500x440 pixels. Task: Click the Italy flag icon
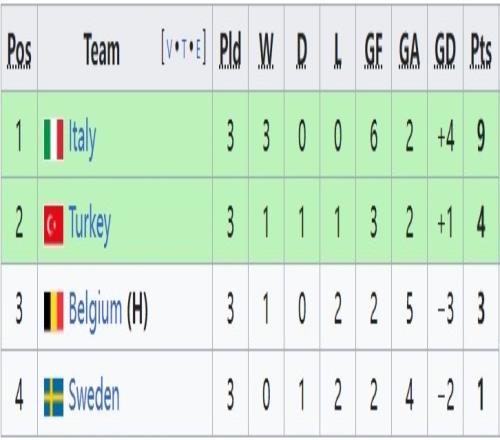pos(54,139)
